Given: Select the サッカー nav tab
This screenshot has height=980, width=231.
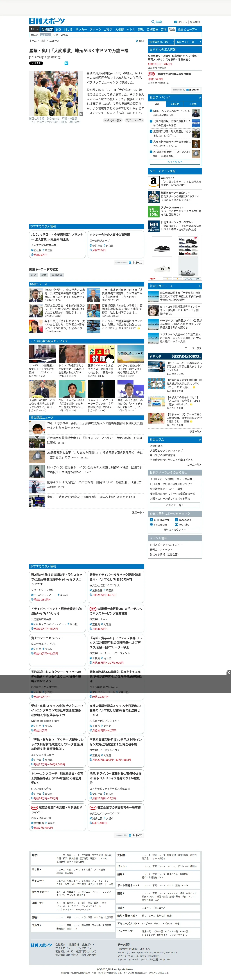Looking at the screenshot, I should coord(81,29).
